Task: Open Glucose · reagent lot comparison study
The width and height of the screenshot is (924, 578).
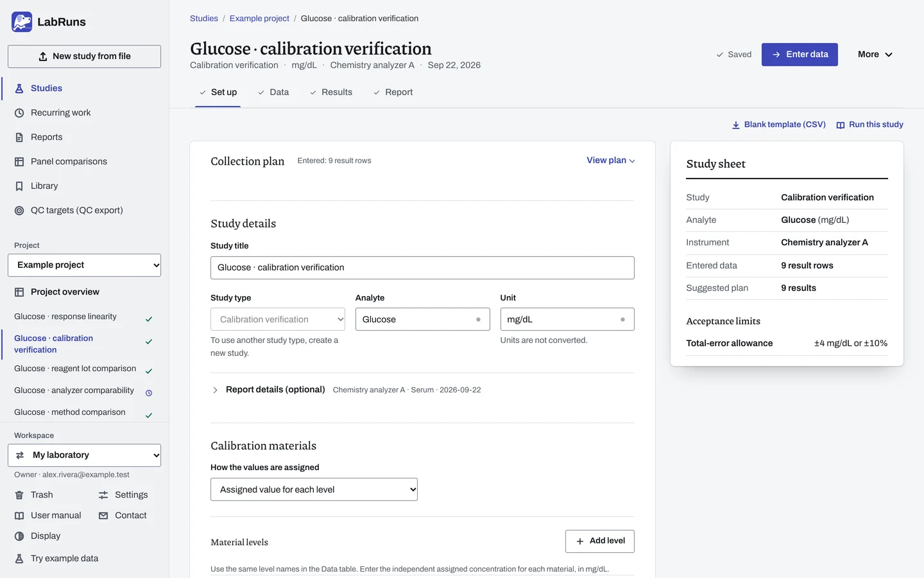Action: pyautogui.click(x=75, y=369)
